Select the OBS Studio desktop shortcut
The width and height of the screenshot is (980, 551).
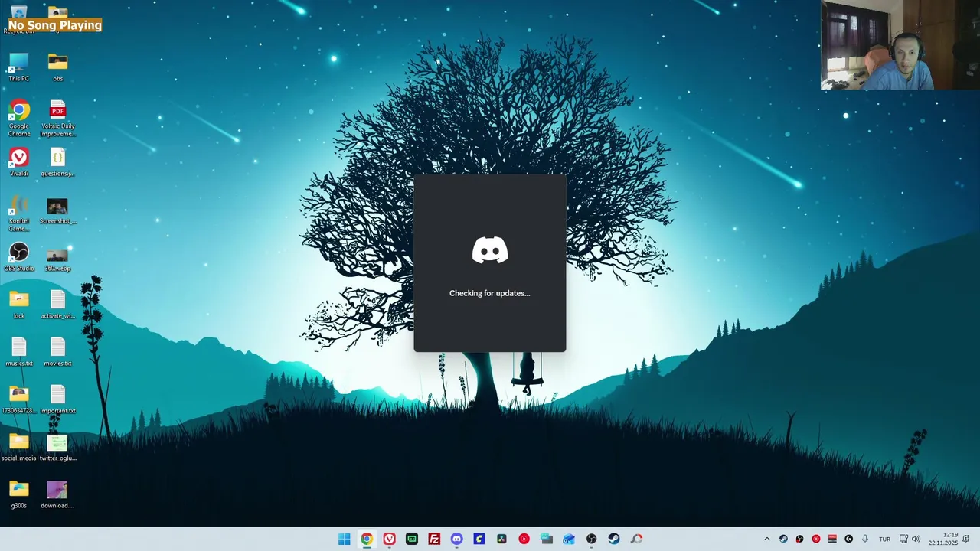coord(19,257)
